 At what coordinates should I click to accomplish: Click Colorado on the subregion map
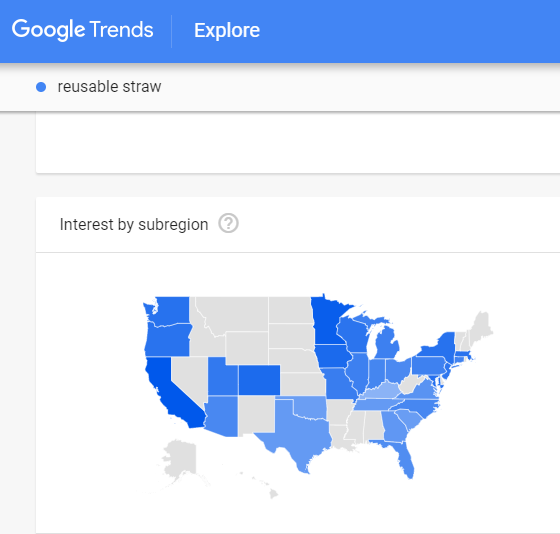(x=259, y=380)
